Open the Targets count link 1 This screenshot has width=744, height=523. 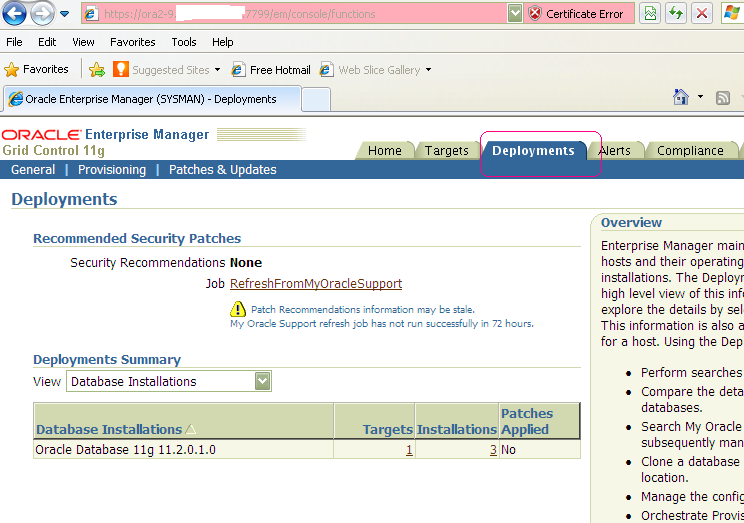[409, 450]
